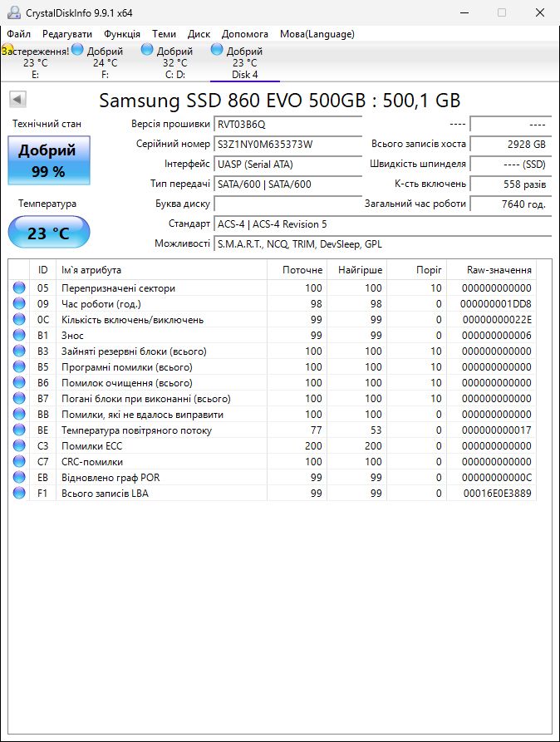Image resolution: width=560 pixels, height=742 pixels.
Task: Click the status orb for Температура повітряного потоку row
Action: pyautogui.click(x=19, y=430)
